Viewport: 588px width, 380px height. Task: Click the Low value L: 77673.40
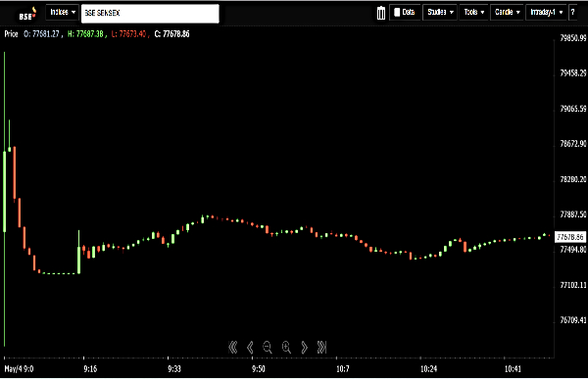pyautogui.click(x=128, y=34)
